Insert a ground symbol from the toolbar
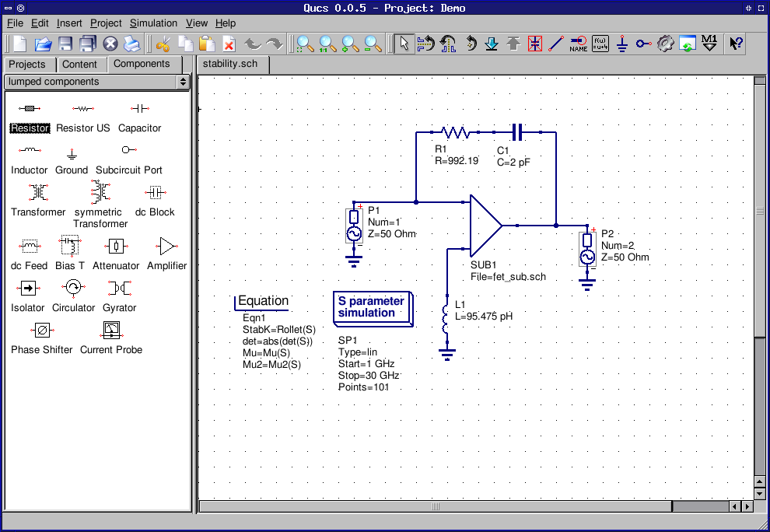This screenshot has width=770, height=532. coord(621,44)
